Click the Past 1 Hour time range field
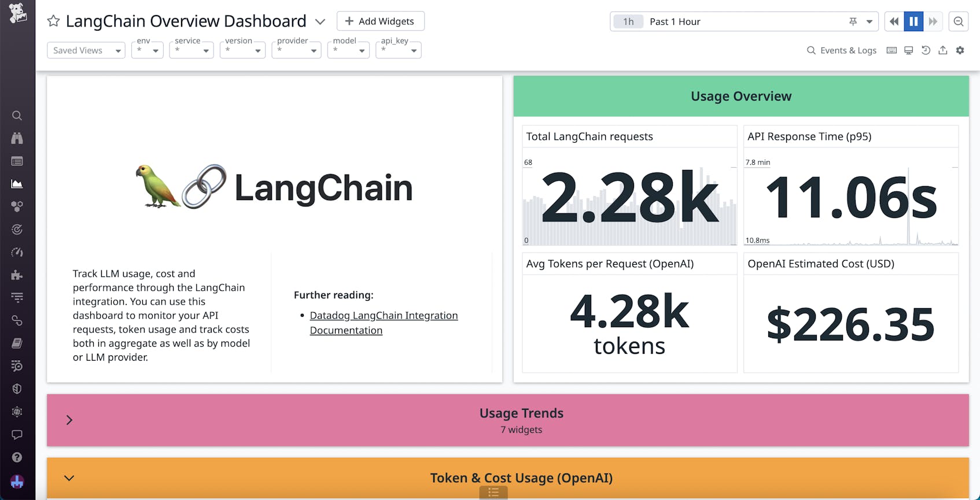 click(694, 21)
